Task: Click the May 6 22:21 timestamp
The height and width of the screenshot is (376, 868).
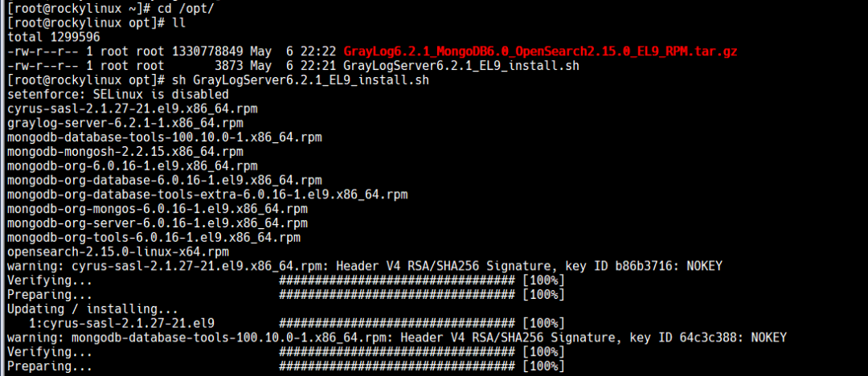Action: [x=293, y=67]
